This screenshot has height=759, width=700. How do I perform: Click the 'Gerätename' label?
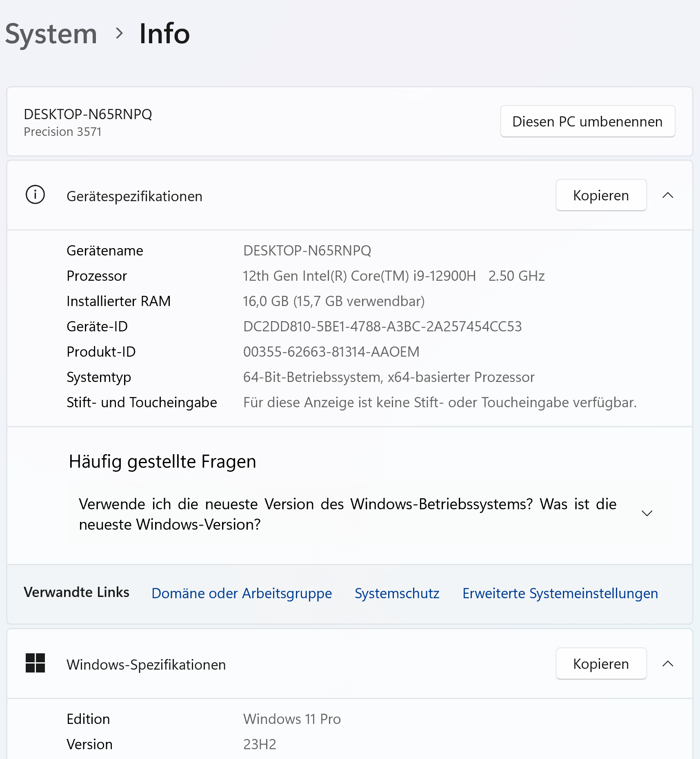click(x=105, y=251)
